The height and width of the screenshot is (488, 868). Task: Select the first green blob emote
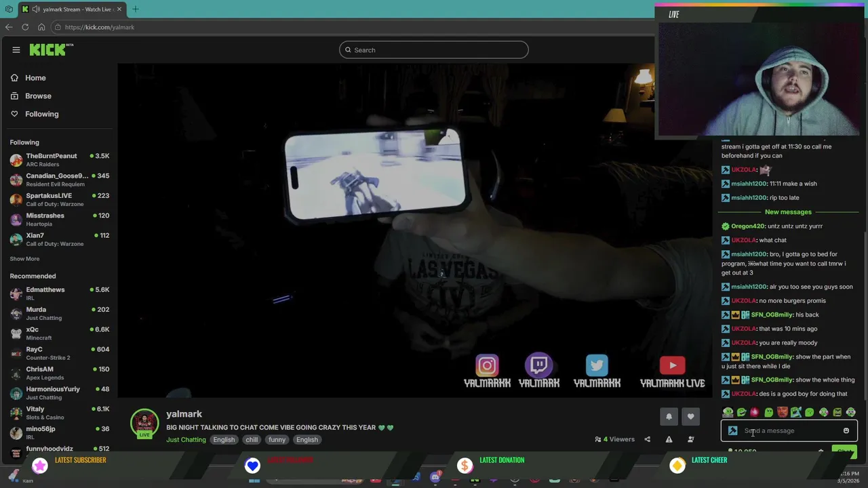point(728,412)
